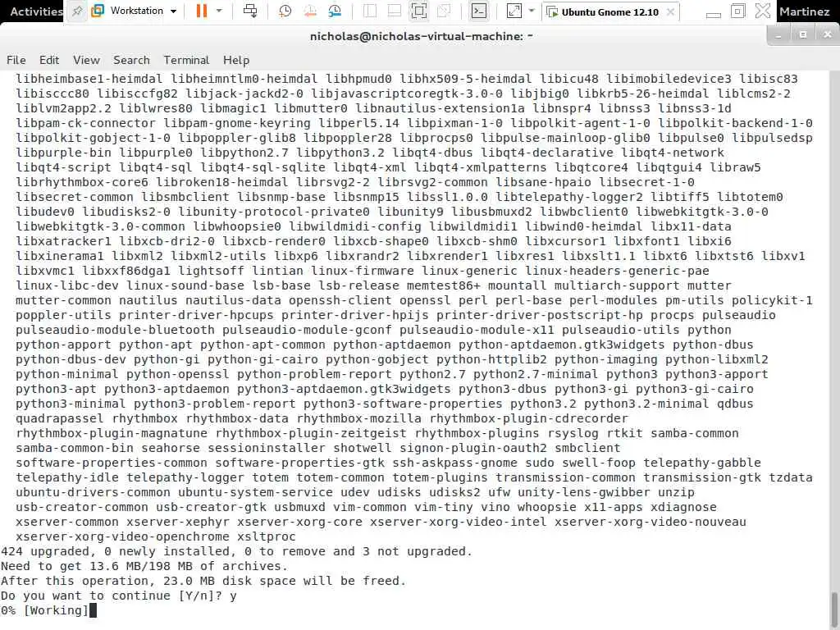The image size is (840, 630).
Task: Click the 'libpam-ck-connector' package name
Action: point(85,123)
